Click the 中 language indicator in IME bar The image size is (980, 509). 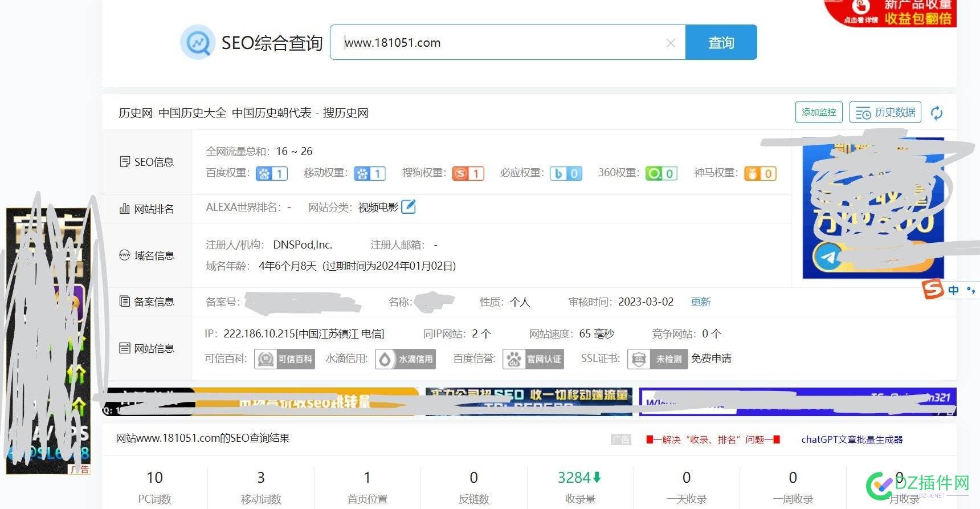click(x=953, y=290)
